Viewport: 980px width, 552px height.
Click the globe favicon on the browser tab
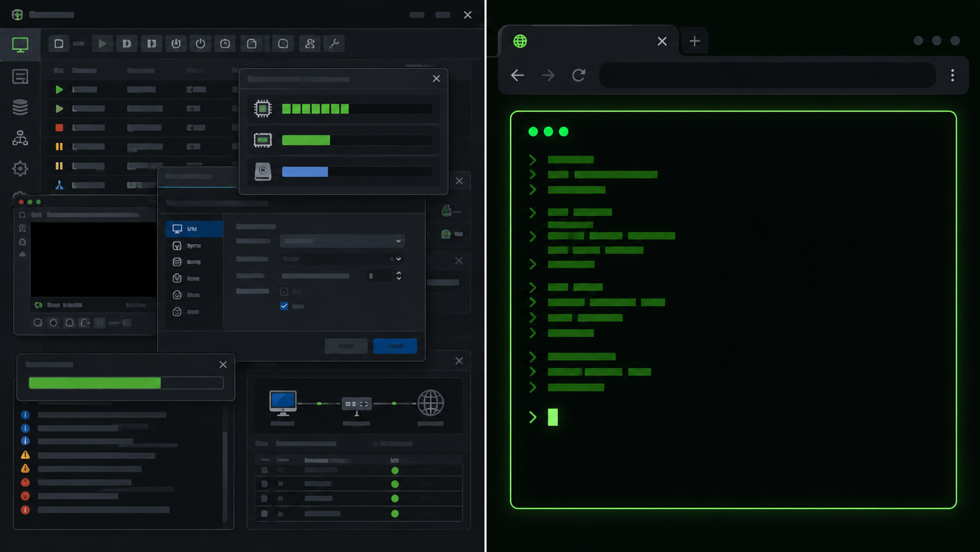(520, 41)
